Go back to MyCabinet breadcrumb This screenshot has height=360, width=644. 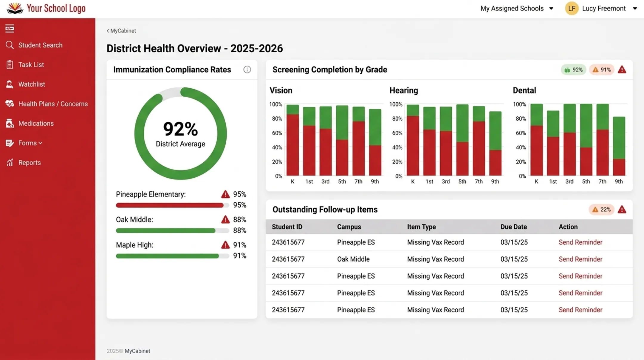[121, 31]
